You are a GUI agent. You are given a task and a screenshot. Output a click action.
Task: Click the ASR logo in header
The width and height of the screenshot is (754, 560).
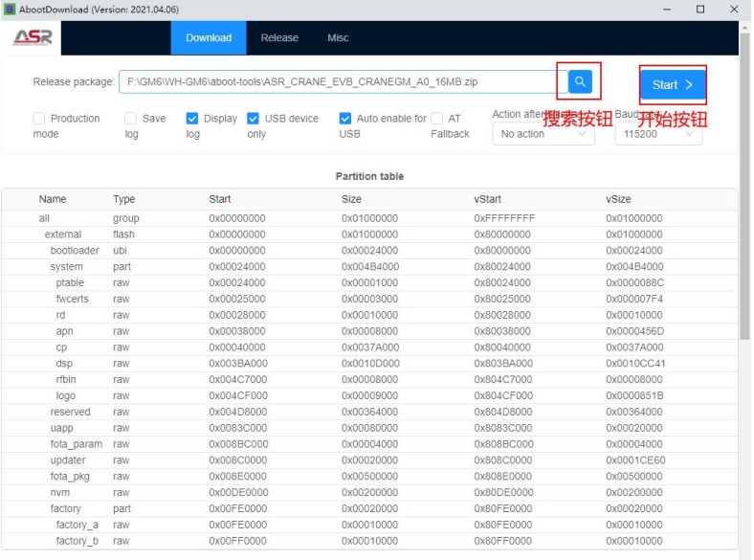[x=33, y=38]
